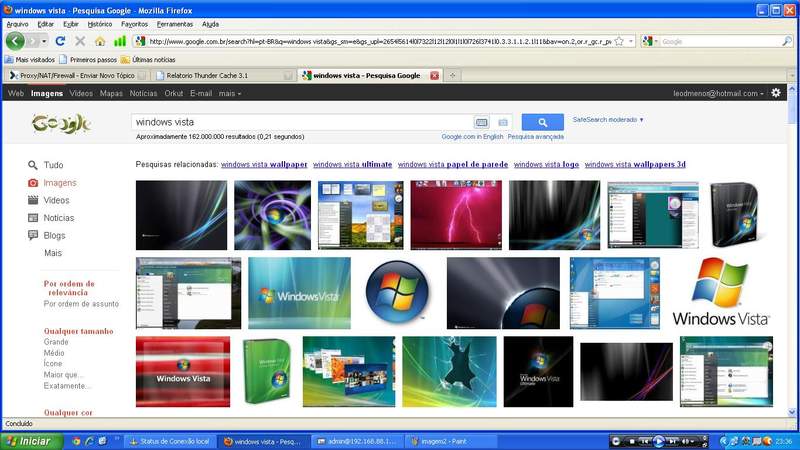The height and width of the screenshot is (450, 800).
Task: Click the media player play button in taskbar
Action: point(659,441)
